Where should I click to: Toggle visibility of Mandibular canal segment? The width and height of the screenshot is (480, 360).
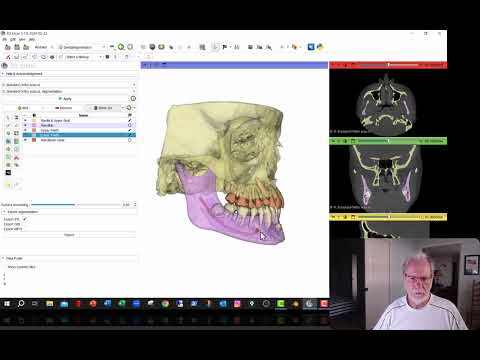25,140
